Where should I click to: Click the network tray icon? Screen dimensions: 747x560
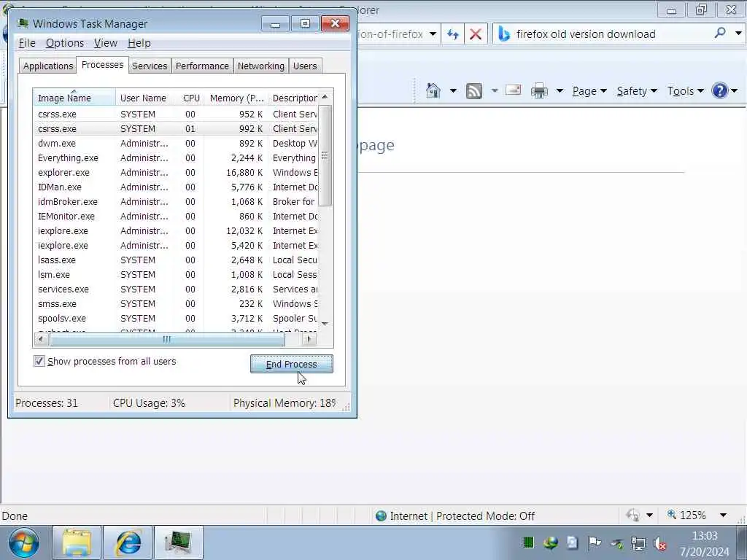click(x=638, y=542)
